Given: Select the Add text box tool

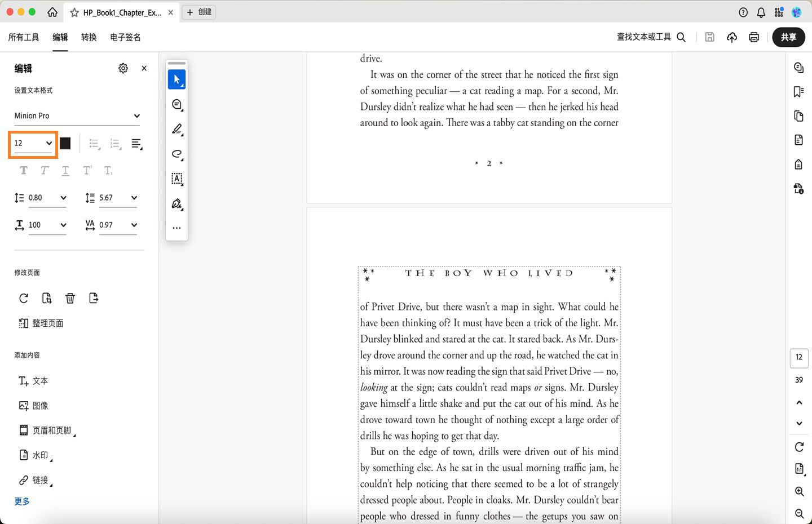Looking at the screenshot, I should click(176, 179).
